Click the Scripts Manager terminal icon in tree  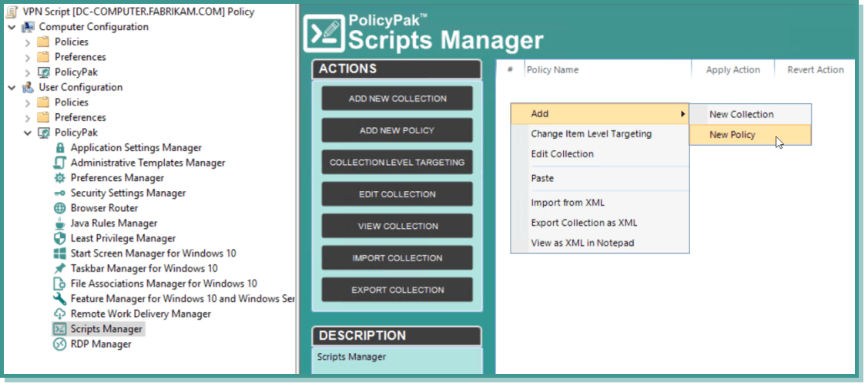pyautogui.click(x=60, y=329)
